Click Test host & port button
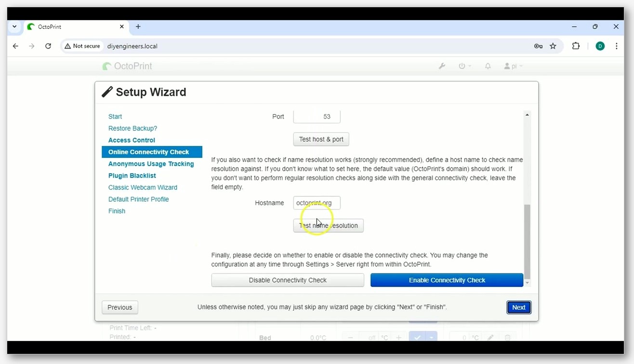 tap(321, 139)
